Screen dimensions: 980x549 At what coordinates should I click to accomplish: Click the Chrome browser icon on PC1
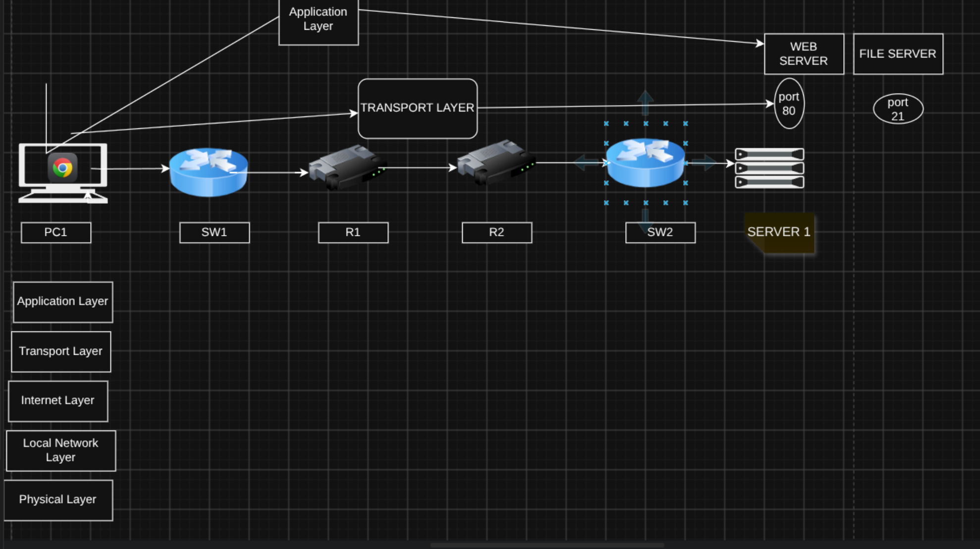(x=62, y=167)
